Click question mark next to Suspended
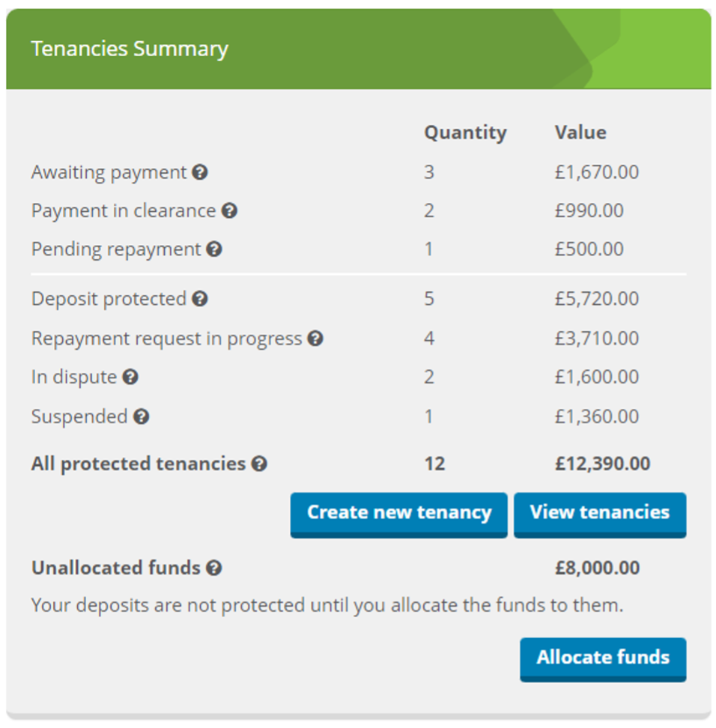The height and width of the screenshot is (728, 716). pos(141,416)
